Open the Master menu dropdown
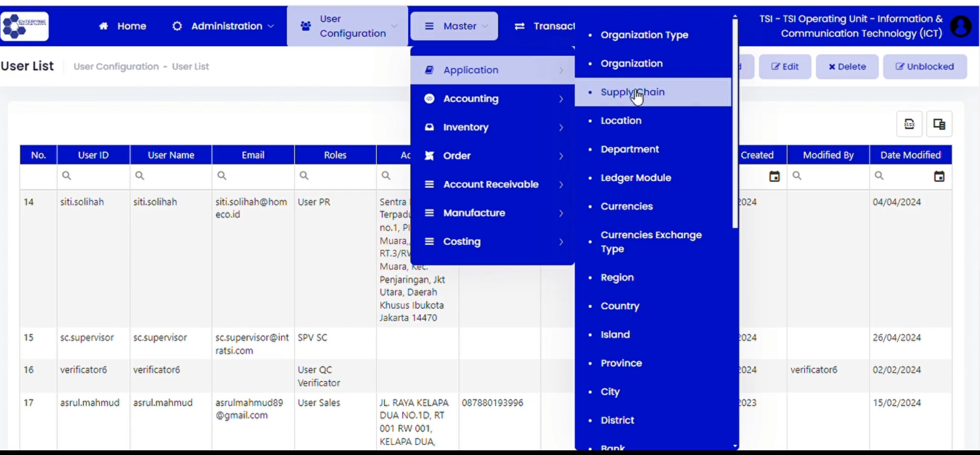This screenshot has height=455, width=980. [x=454, y=26]
